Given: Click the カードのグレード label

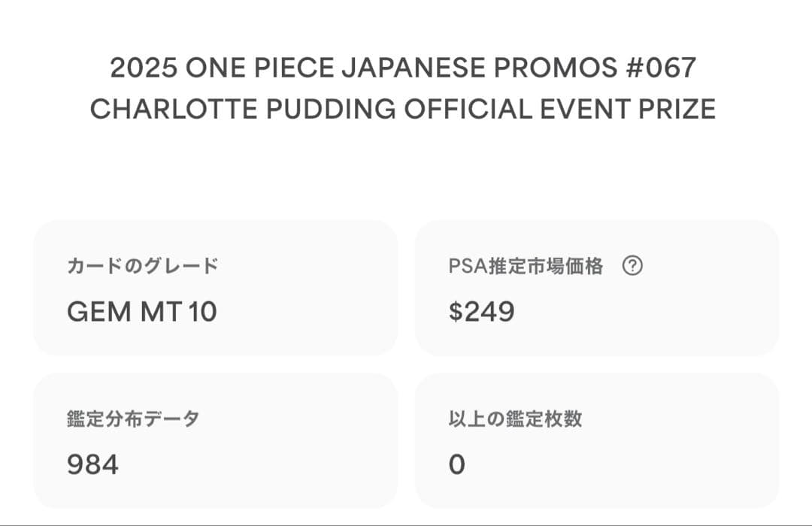Looking at the screenshot, I should [x=142, y=265].
